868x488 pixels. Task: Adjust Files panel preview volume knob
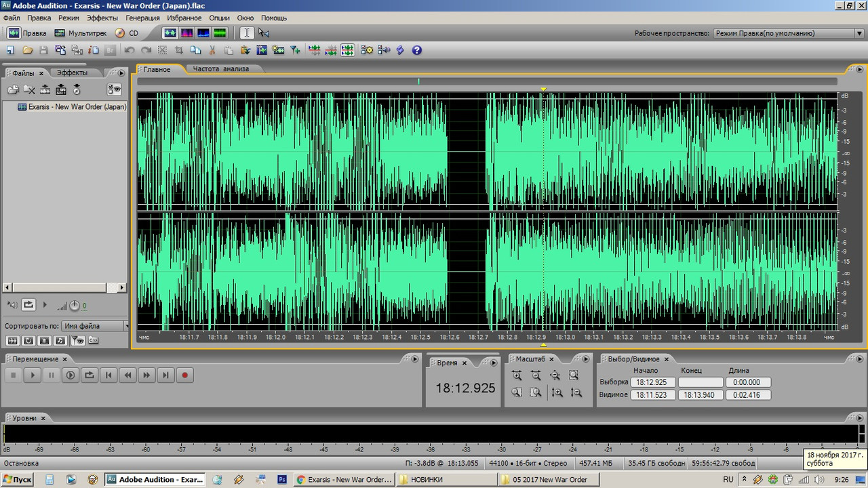point(75,306)
